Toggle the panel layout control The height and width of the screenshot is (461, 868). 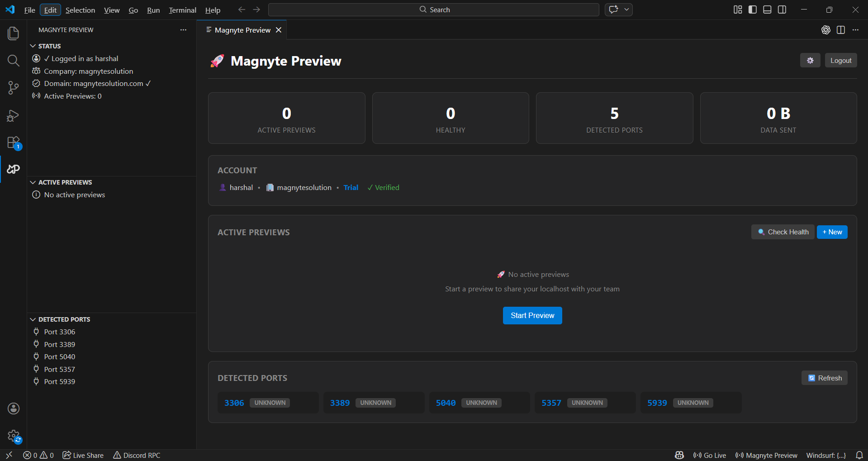tap(767, 10)
